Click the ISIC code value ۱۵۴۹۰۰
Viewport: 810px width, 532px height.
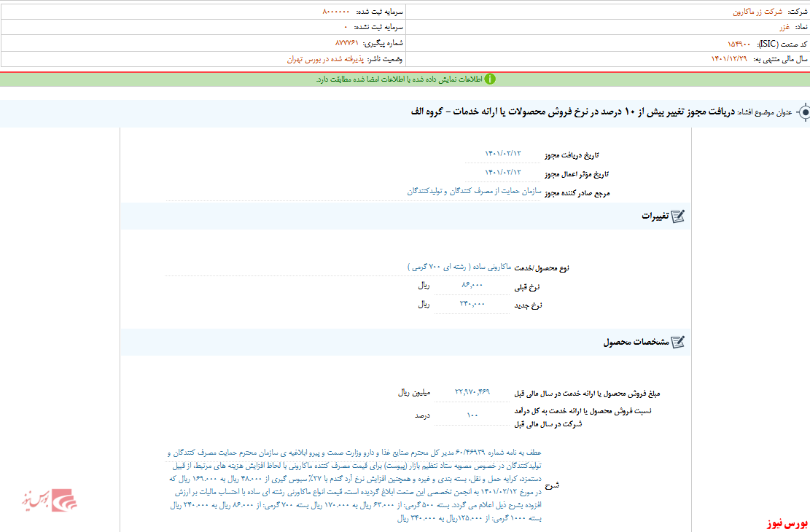click(740, 44)
